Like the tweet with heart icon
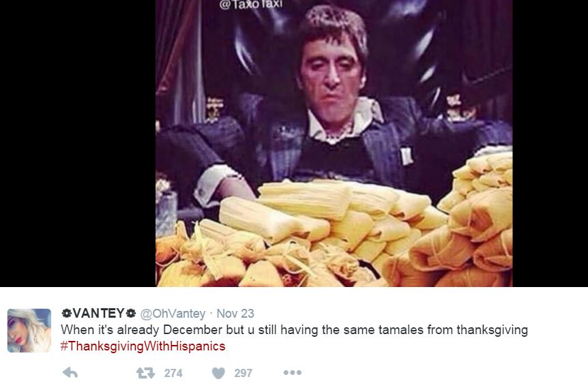This screenshot has width=588, height=390. pyautogui.click(x=218, y=373)
